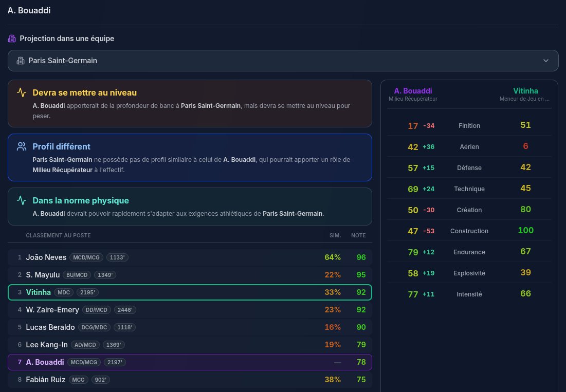This screenshot has height=392, width=566.
Task: Select the A. Bouaddi ranking row
Action: 190,362
